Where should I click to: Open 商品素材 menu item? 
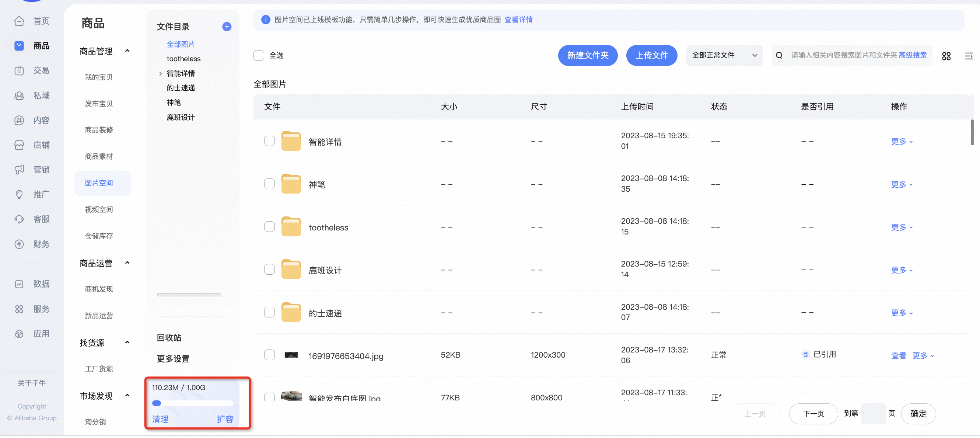coord(99,157)
